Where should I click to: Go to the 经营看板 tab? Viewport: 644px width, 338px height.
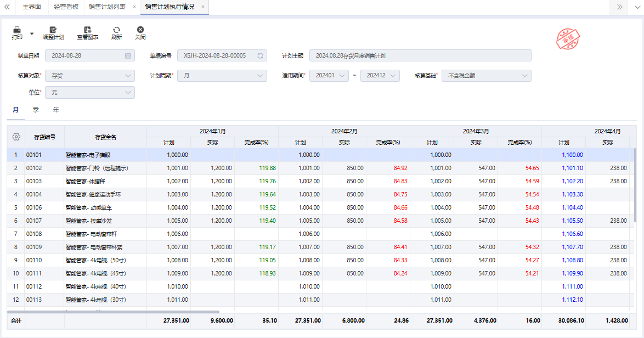(66, 7)
